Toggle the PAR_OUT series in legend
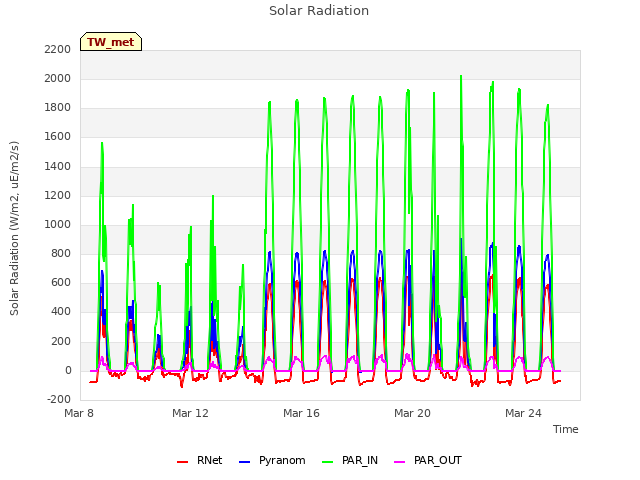 point(428,460)
